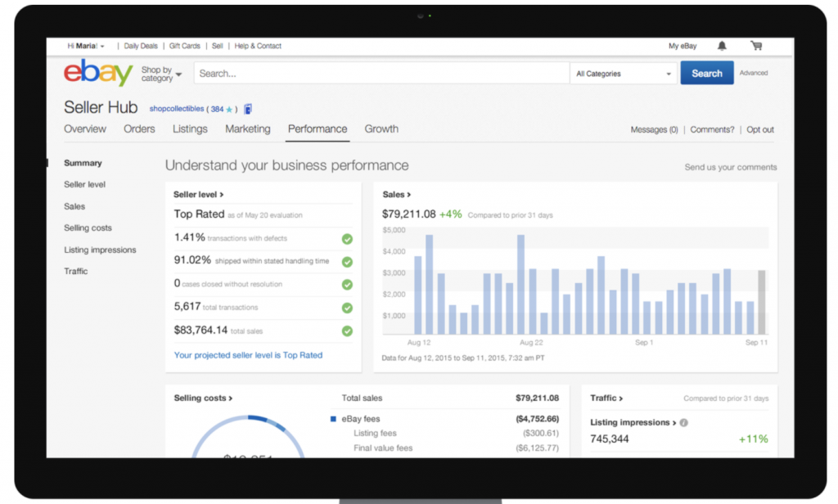Image resolution: width=838 pixels, height=504 pixels.
Task: Click green check for cases closed without resolution
Action: [x=347, y=285]
